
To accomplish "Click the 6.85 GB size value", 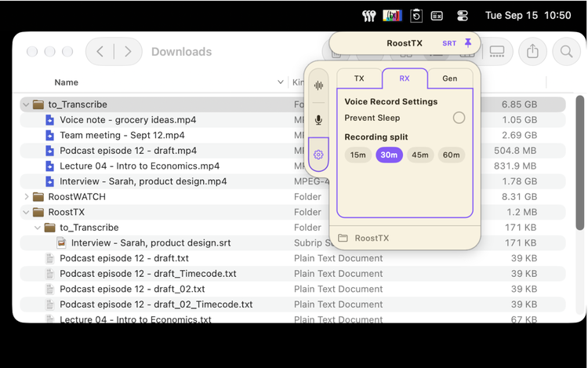I will pos(519,104).
